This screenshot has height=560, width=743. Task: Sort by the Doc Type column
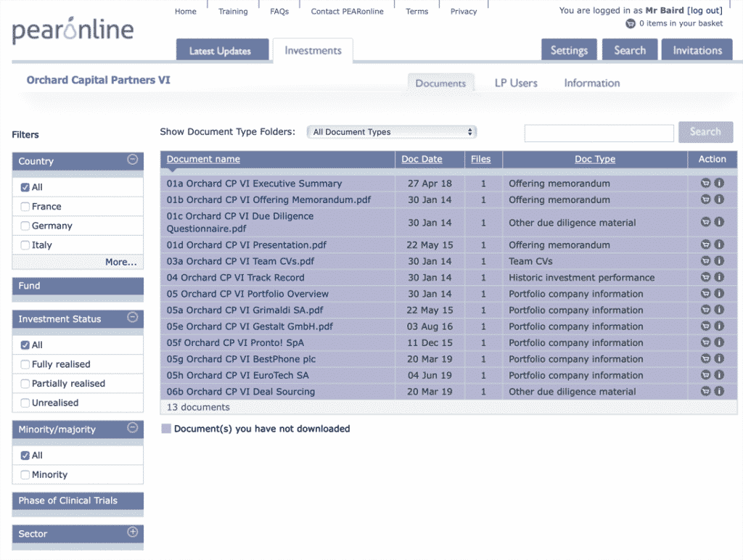595,159
